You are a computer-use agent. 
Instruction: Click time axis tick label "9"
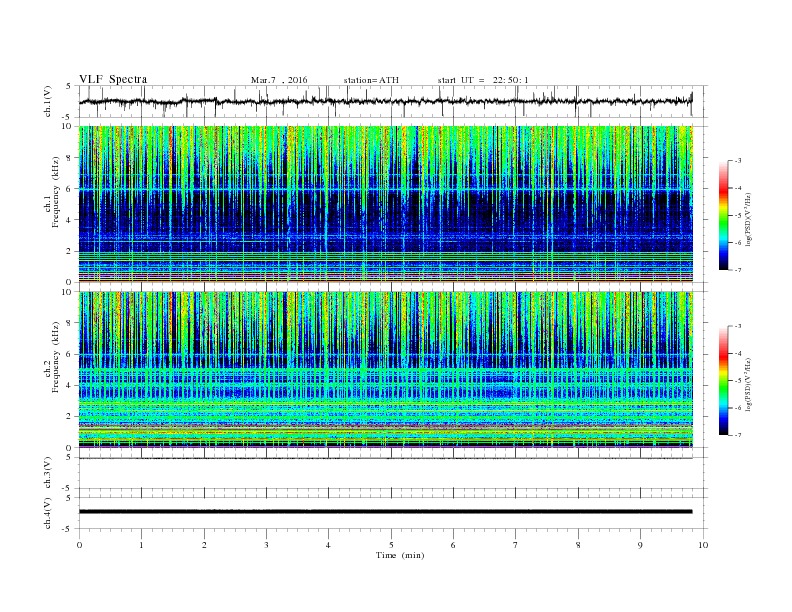(640, 545)
